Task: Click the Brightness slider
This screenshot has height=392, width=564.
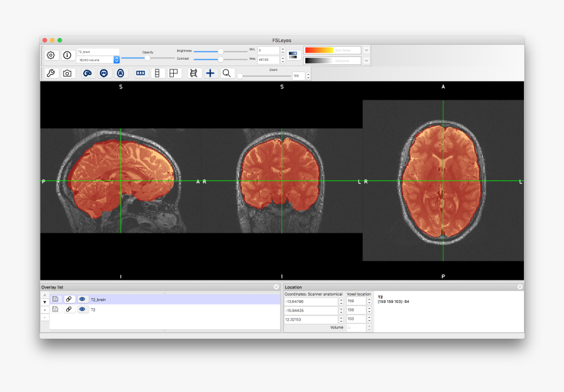Action: pos(220,50)
